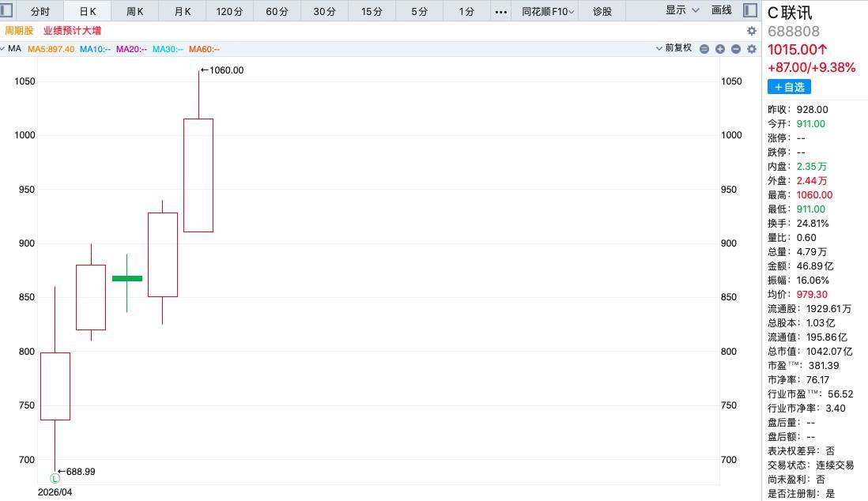Activate the 画线 drawing tool

click(722, 11)
